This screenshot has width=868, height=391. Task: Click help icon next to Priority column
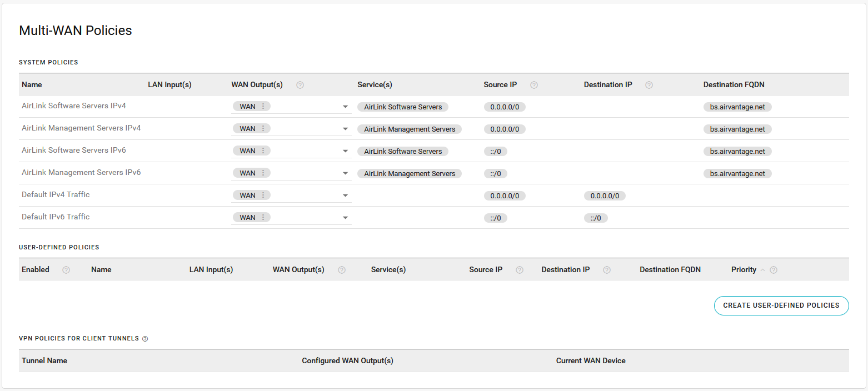tap(773, 270)
